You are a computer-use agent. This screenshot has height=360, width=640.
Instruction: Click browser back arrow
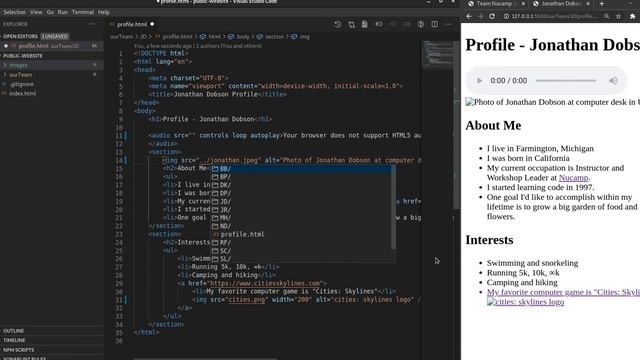coord(469,16)
